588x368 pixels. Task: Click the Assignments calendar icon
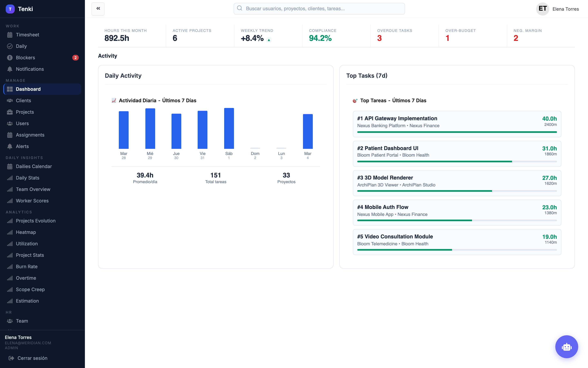(x=10, y=135)
